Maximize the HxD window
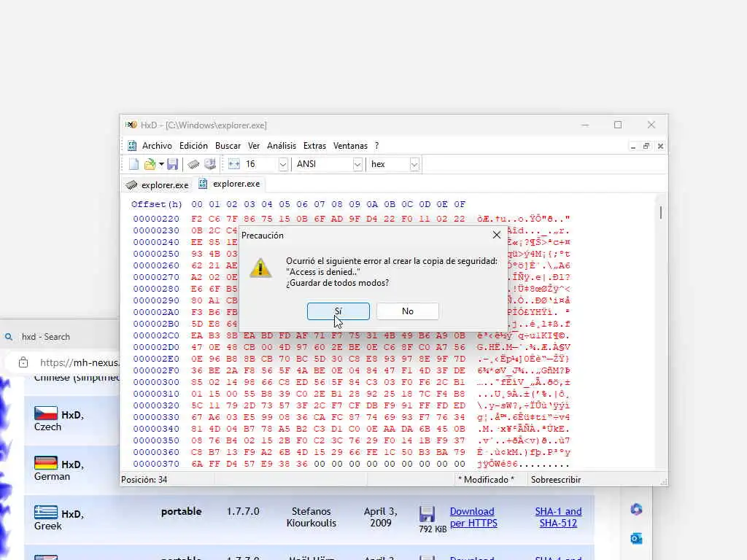This screenshot has height=560, width=747. click(618, 125)
